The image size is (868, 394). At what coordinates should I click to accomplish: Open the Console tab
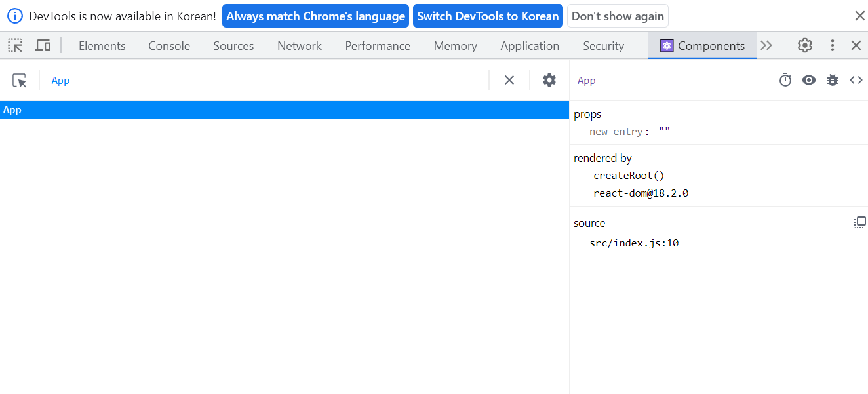tap(169, 45)
